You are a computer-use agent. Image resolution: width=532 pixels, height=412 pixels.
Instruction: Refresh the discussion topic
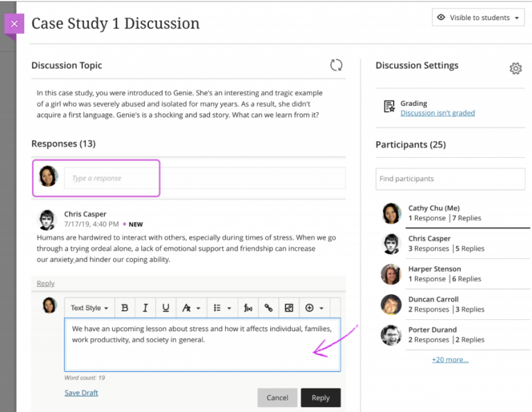336,65
